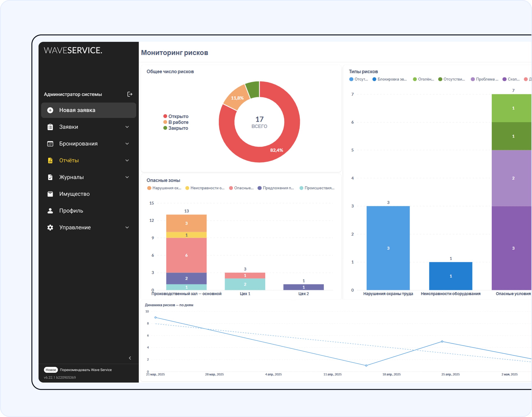Click the yellow report icon for Отчёты
532x417 pixels.
coord(50,160)
